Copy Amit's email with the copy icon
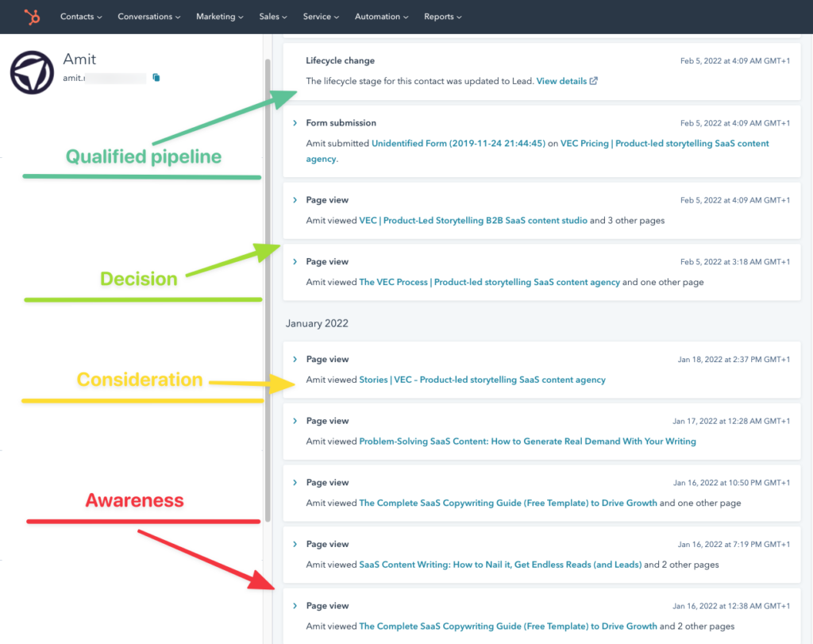 (156, 78)
